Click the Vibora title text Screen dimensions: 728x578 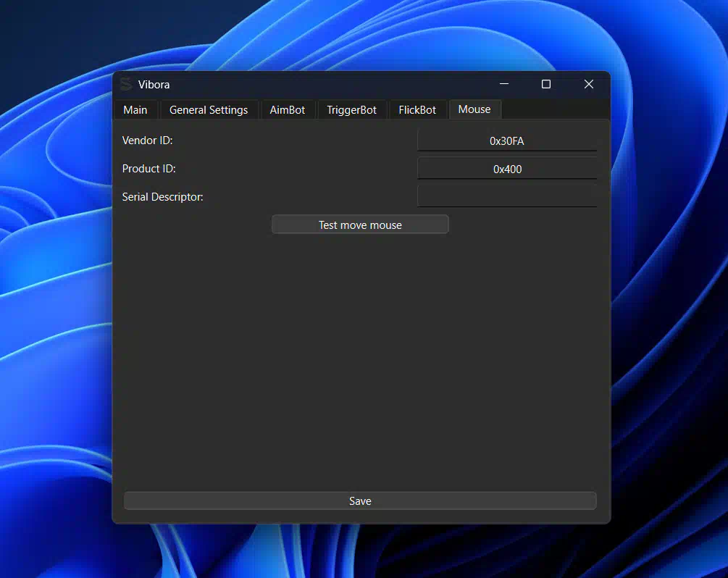click(x=156, y=84)
